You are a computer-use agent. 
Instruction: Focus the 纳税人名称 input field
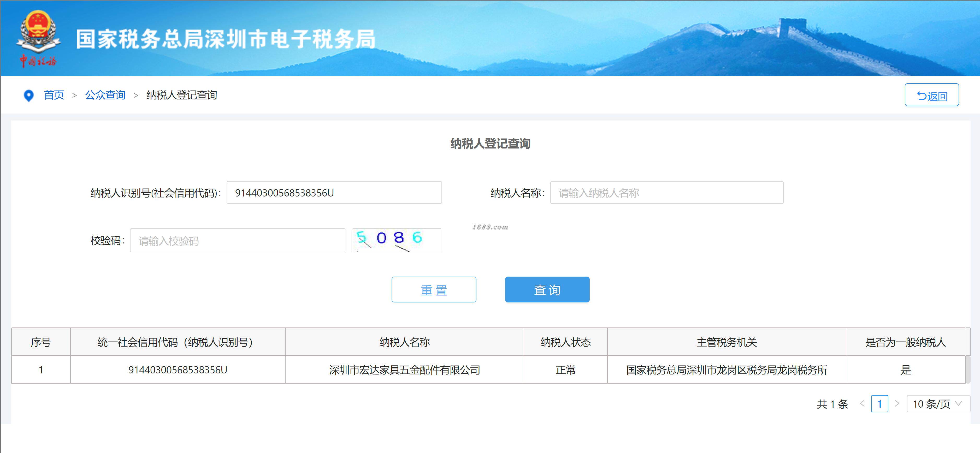pyautogui.click(x=666, y=193)
